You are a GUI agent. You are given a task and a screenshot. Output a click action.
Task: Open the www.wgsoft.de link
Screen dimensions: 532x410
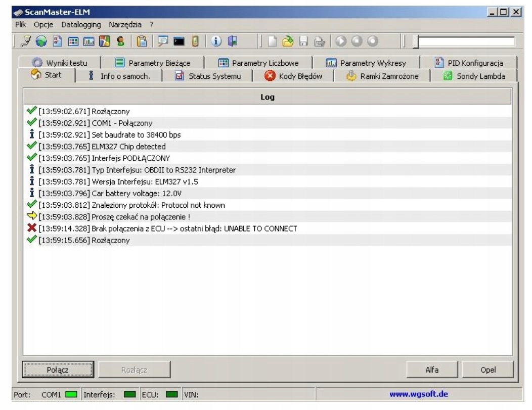coord(419,394)
